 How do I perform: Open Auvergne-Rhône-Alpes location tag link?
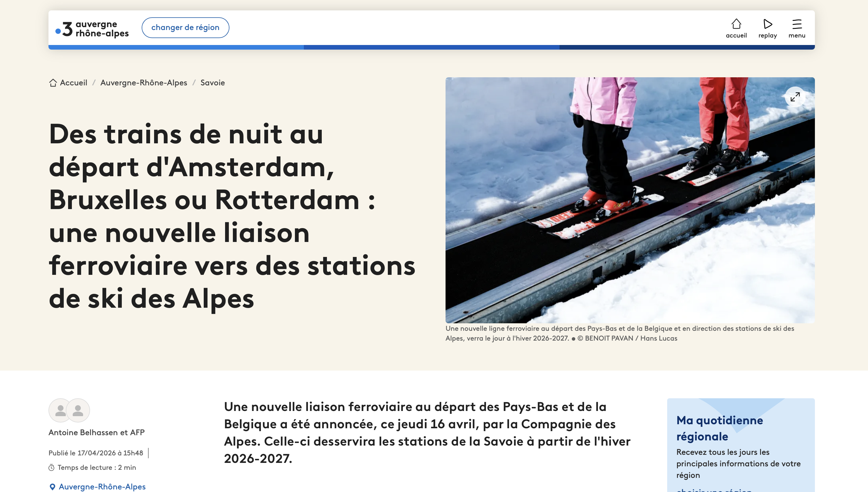point(102,487)
